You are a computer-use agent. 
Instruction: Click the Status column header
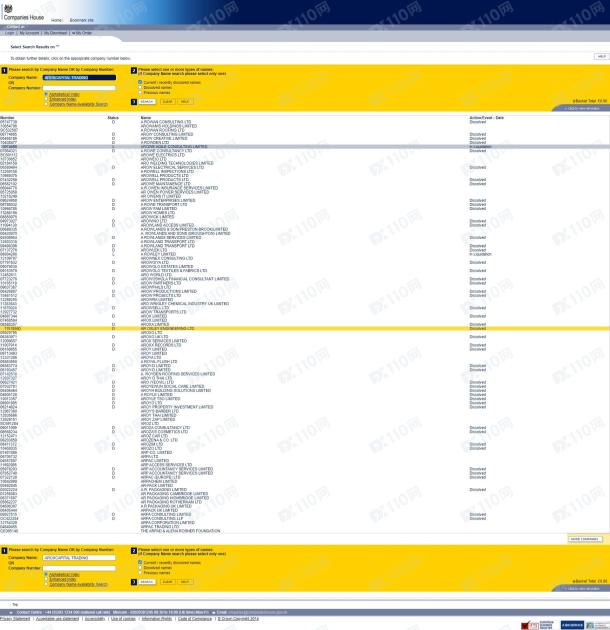[113, 118]
